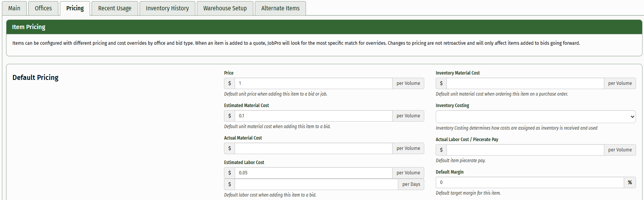
Task: Open the Recent Usage tab
Action: pos(114,8)
